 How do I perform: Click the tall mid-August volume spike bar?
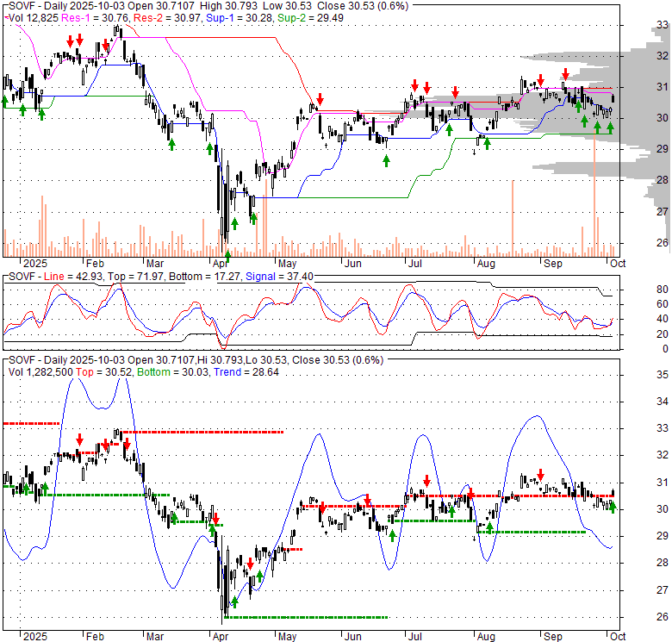[513, 218]
